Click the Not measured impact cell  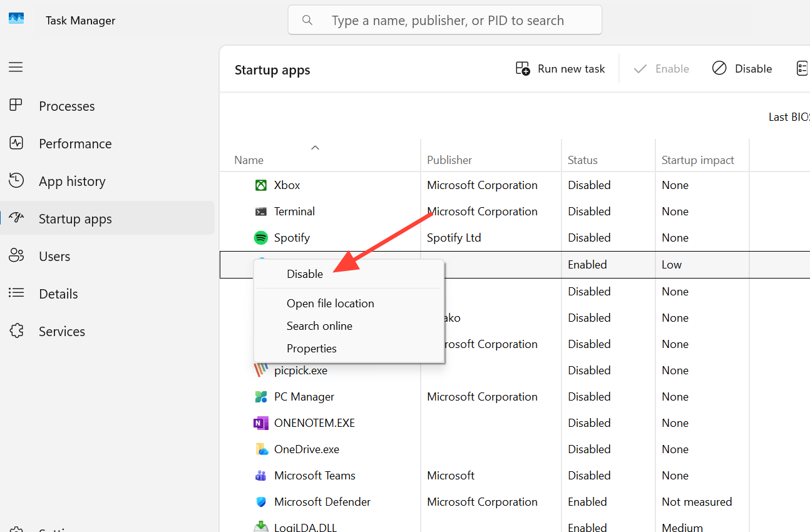coord(697,502)
